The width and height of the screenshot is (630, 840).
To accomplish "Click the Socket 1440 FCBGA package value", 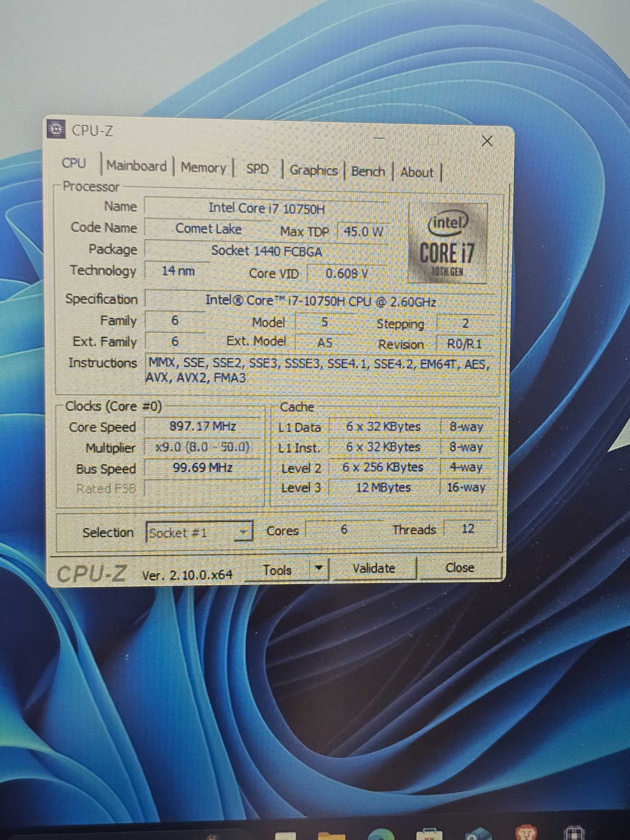I will point(266,251).
